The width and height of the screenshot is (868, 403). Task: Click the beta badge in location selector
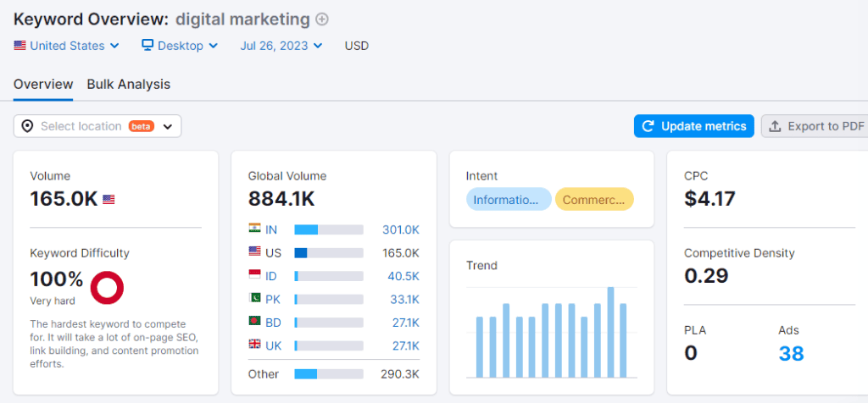tap(142, 127)
